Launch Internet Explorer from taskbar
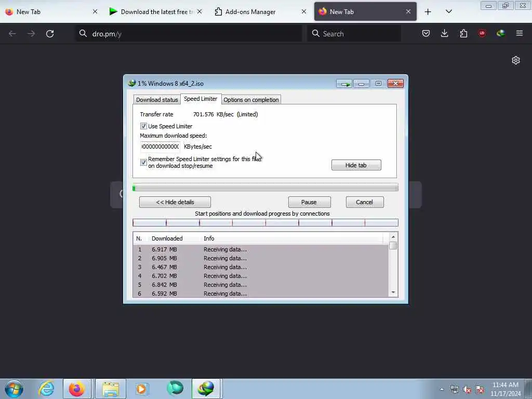The height and width of the screenshot is (399, 532). [46, 389]
